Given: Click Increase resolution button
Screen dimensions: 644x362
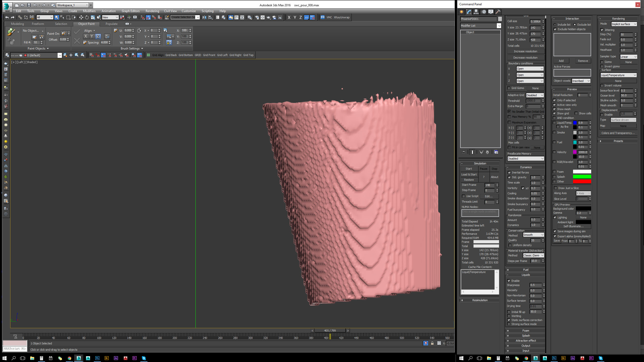Looking at the screenshot, I should (x=526, y=51).
